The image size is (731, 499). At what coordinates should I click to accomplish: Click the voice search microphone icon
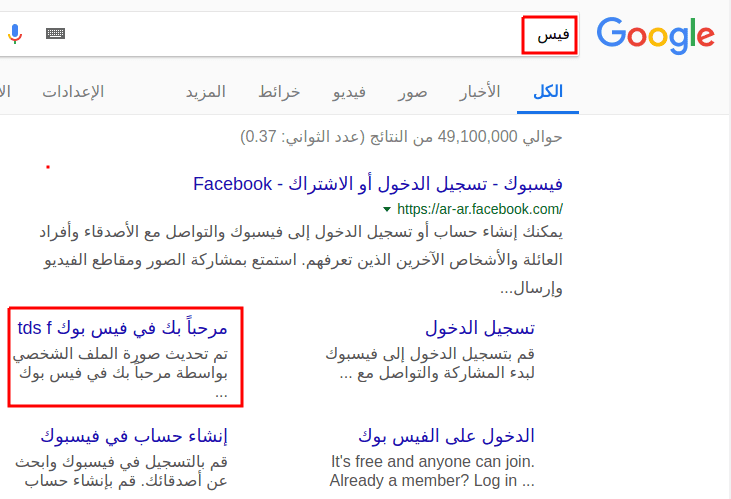coord(15,34)
